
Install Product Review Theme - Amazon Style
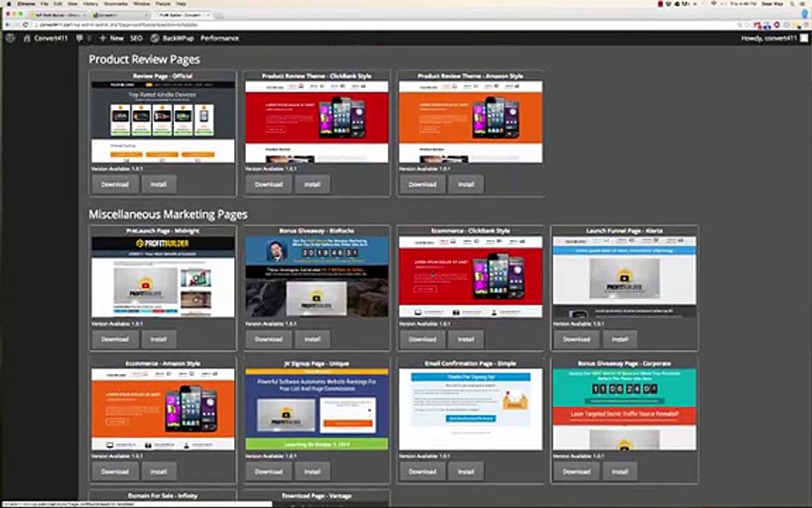pos(466,184)
